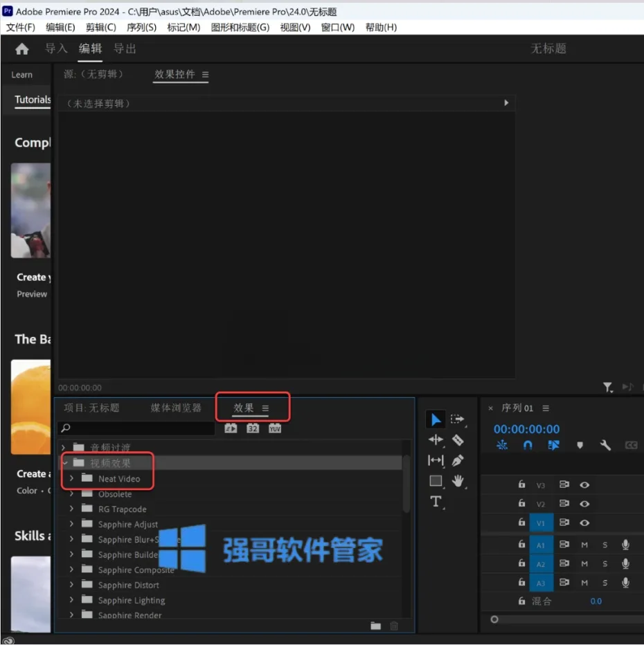Add a marker in the timeline
The height and width of the screenshot is (645, 644).
click(580, 445)
